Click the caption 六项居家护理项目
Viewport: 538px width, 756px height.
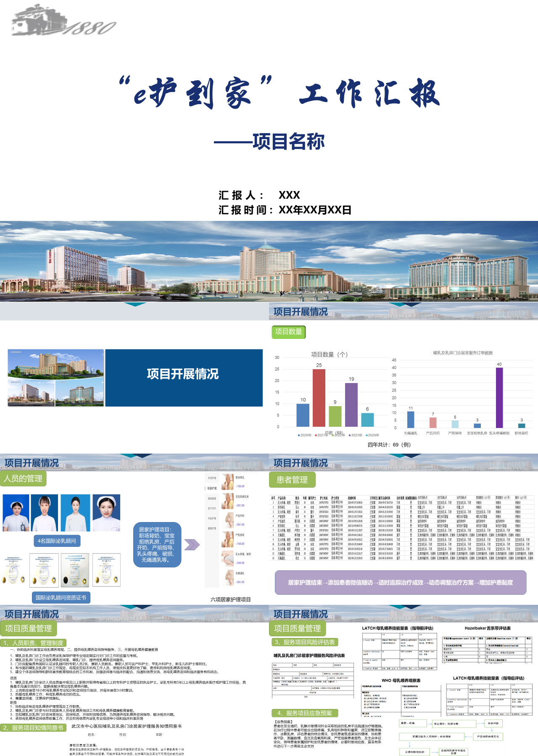click(230, 599)
